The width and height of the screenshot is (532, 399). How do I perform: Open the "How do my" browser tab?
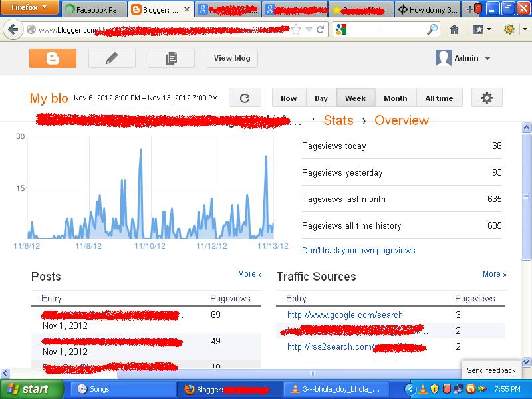click(429, 10)
